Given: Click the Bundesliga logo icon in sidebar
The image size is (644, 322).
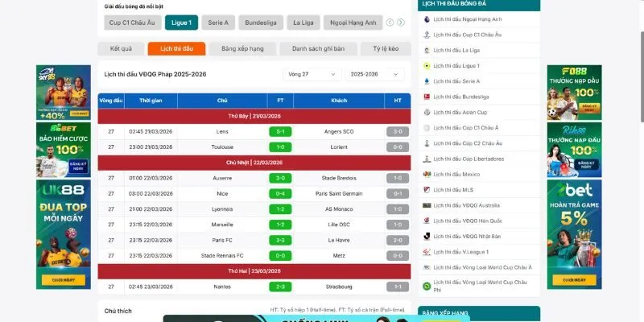Looking at the screenshot, I should (426, 97).
